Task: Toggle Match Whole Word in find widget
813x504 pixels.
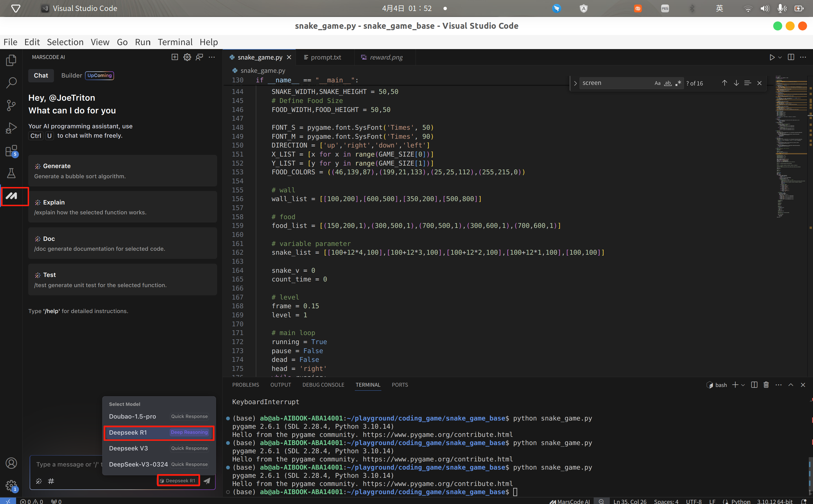Action: coord(668,83)
